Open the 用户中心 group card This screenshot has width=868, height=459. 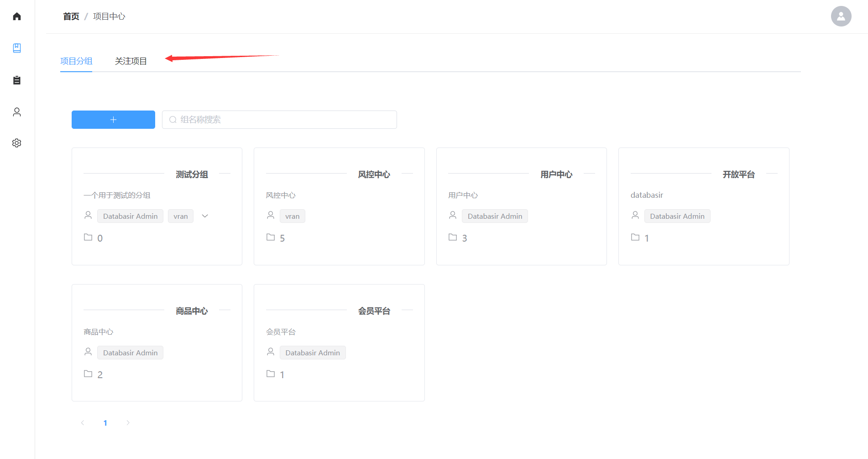(521, 206)
